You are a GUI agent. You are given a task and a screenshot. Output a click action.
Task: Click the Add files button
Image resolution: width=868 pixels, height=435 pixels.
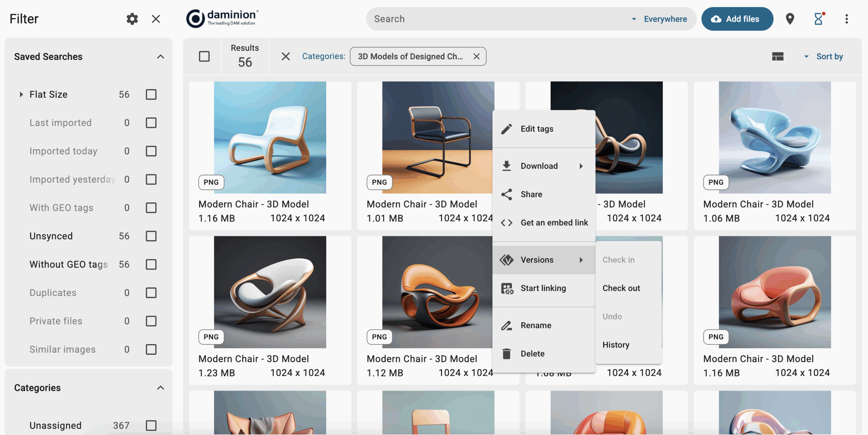click(737, 19)
